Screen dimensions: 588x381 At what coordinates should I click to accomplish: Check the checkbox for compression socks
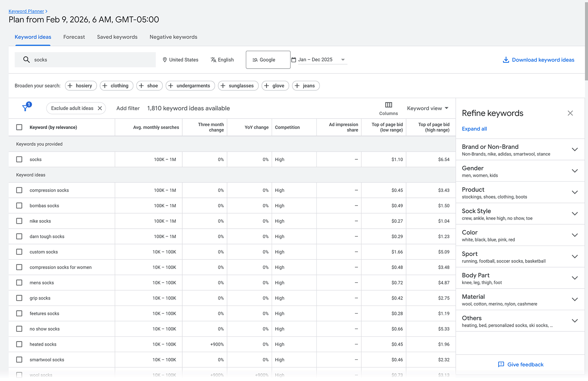(x=19, y=190)
